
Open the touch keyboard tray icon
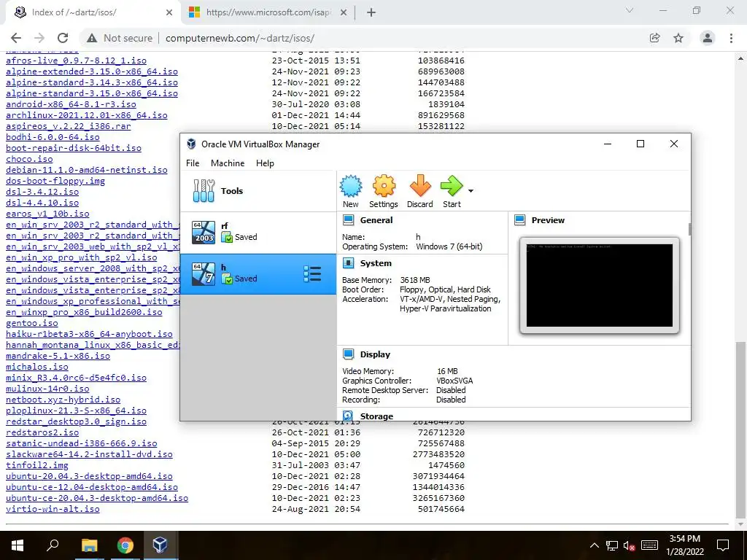click(649, 545)
